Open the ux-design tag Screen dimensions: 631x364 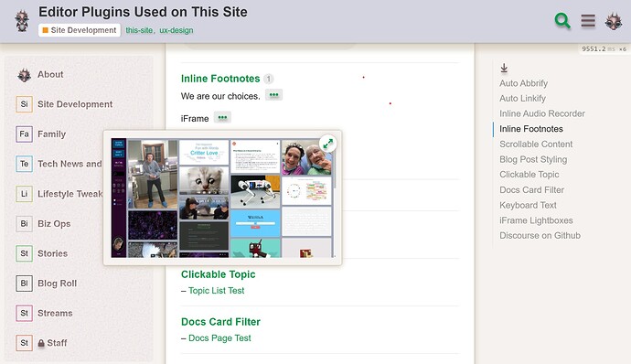click(176, 30)
